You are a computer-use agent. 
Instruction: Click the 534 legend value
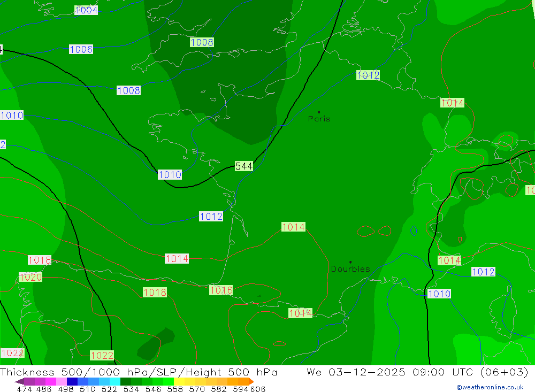point(132,389)
